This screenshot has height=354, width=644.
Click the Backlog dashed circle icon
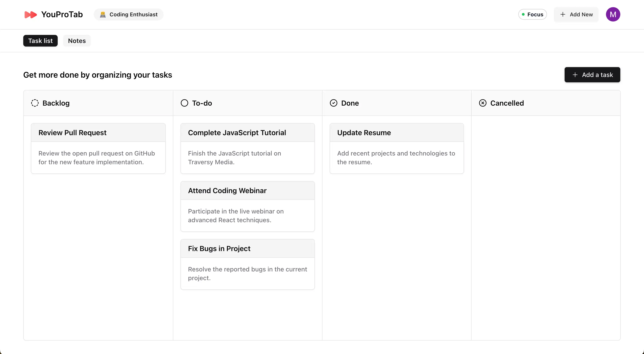click(35, 103)
